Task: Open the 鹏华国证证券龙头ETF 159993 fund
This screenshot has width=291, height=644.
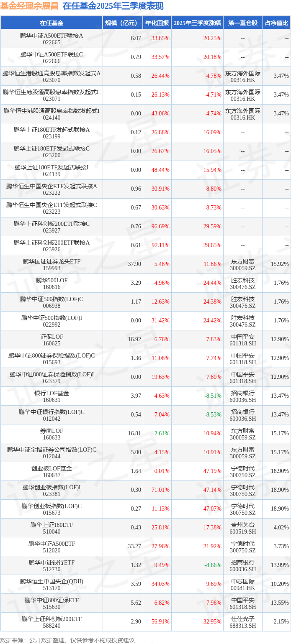Action: pos(52,265)
